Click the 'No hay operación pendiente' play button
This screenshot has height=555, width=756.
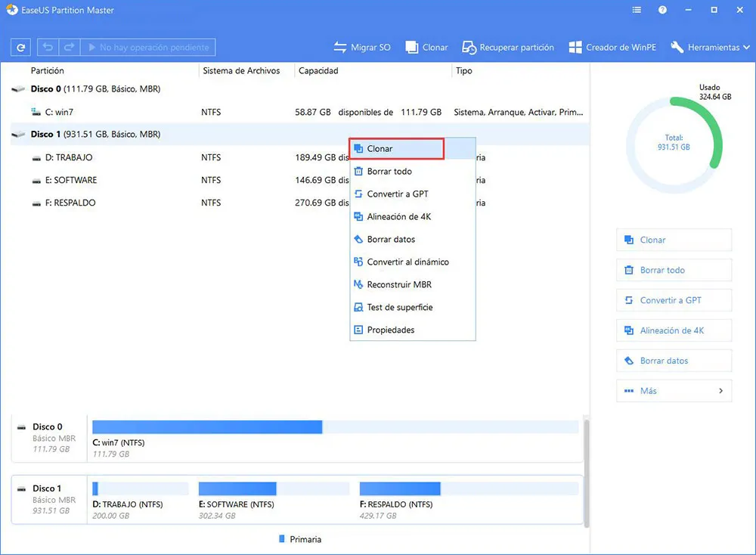coord(148,47)
